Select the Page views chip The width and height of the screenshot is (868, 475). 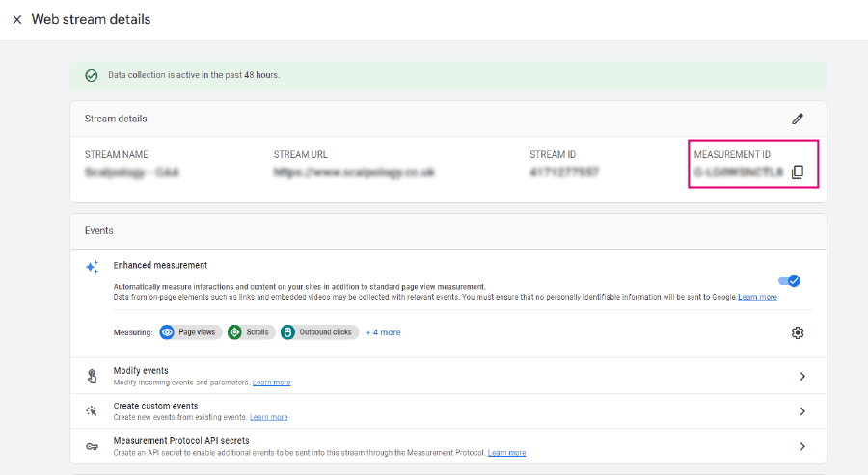coord(191,332)
